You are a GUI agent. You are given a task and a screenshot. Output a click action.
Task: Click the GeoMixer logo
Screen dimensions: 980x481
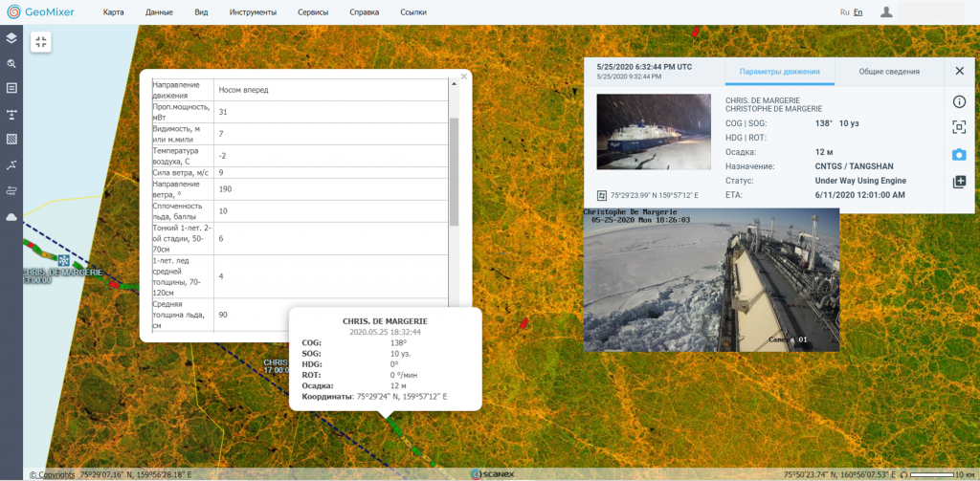(x=40, y=11)
